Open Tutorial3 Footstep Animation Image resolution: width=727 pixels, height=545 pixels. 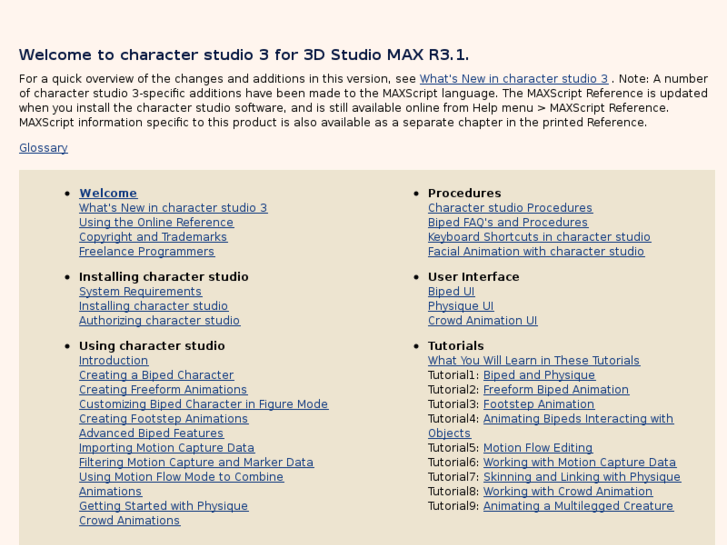539,404
